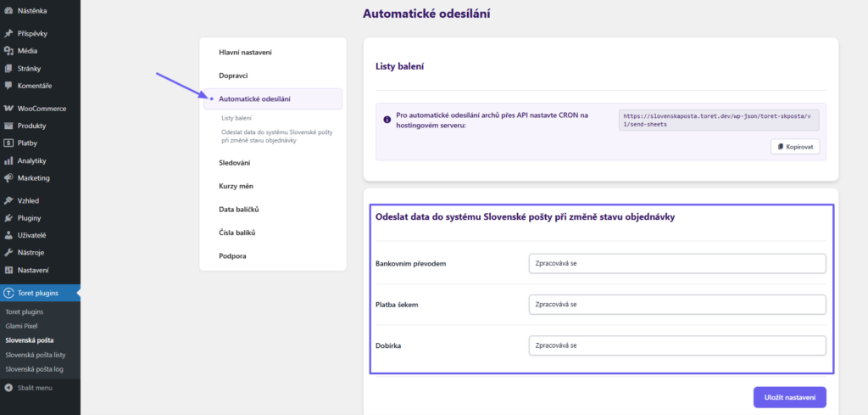Open Glami Pixel submenu item
868x415 pixels.
[x=21, y=327]
